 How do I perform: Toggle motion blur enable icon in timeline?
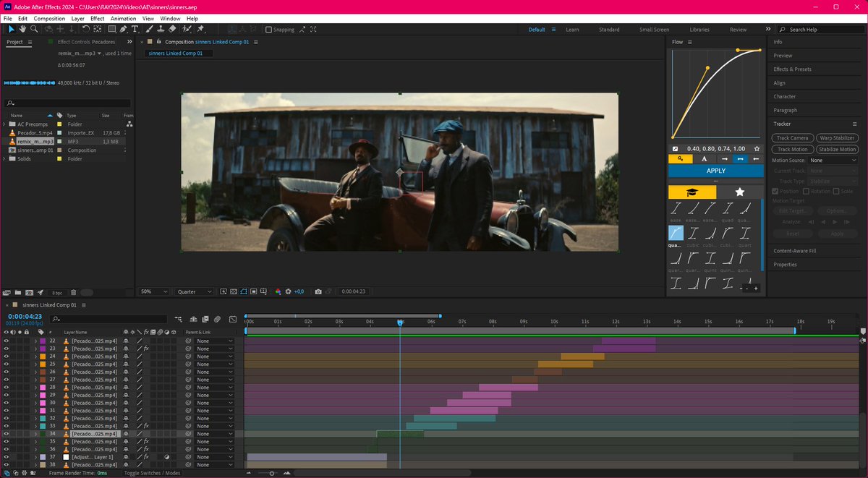[216, 319]
